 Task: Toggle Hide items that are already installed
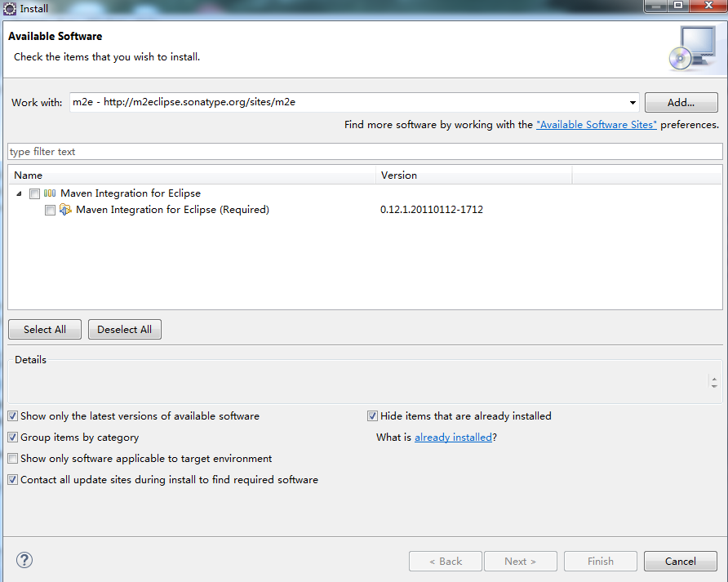[372, 416]
